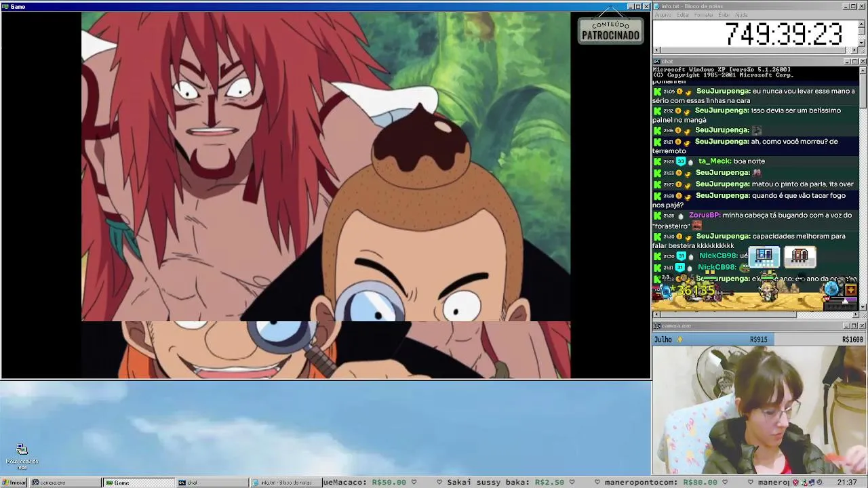Click the Microsoft Windows XP version line

pyautogui.click(x=722, y=70)
